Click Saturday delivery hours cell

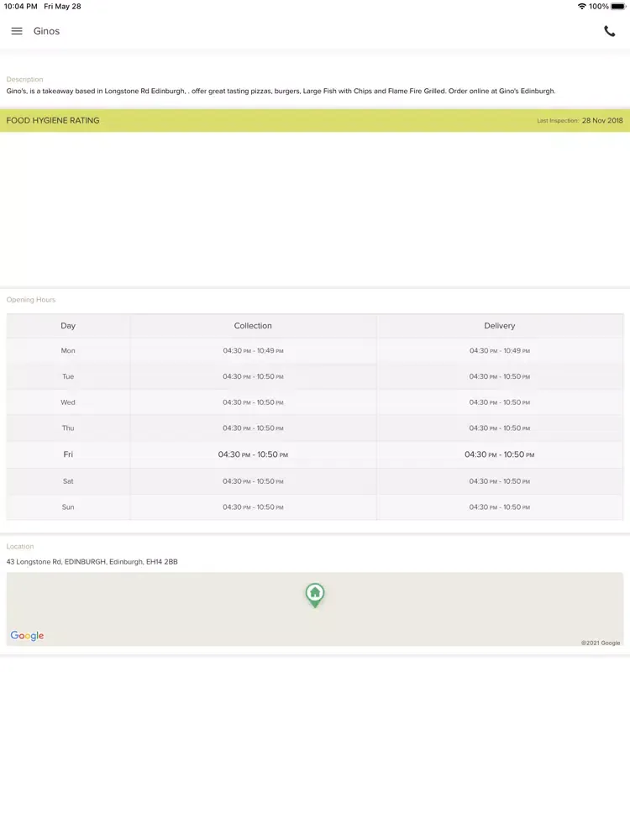(499, 481)
